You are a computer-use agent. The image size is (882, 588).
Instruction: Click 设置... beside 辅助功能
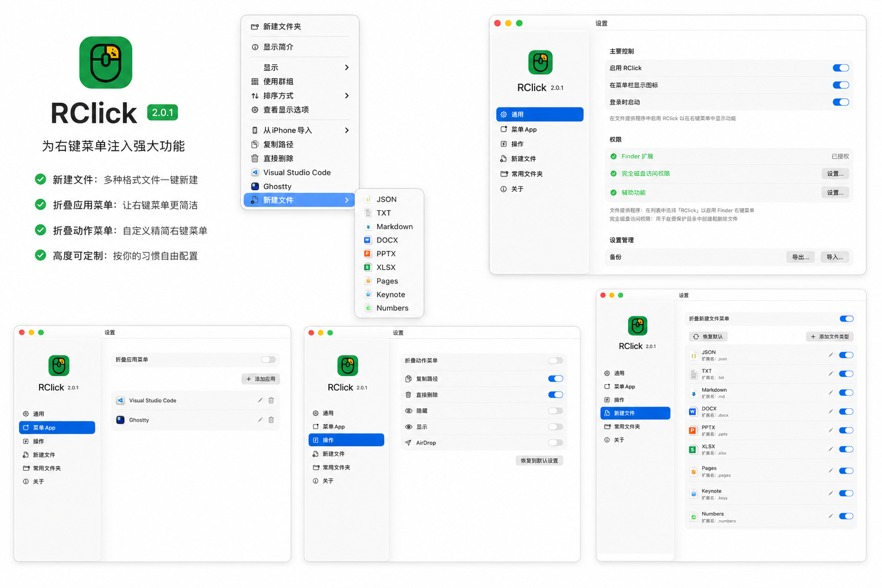tap(835, 192)
